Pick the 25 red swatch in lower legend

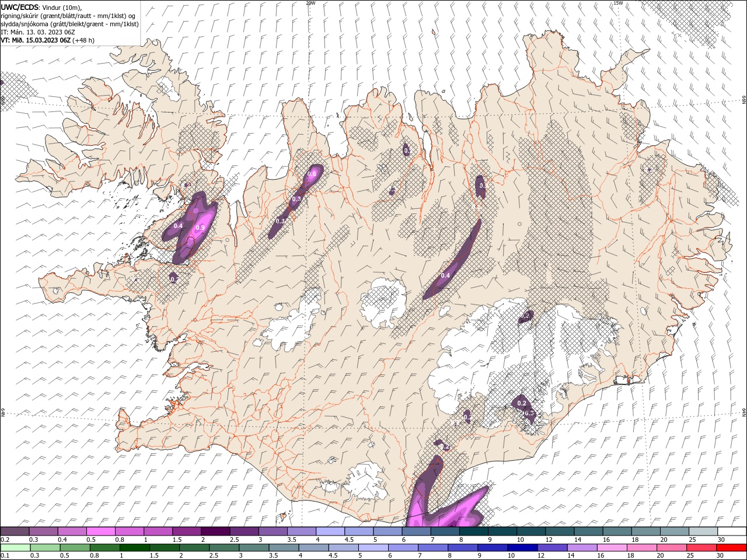pyautogui.click(x=701, y=548)
